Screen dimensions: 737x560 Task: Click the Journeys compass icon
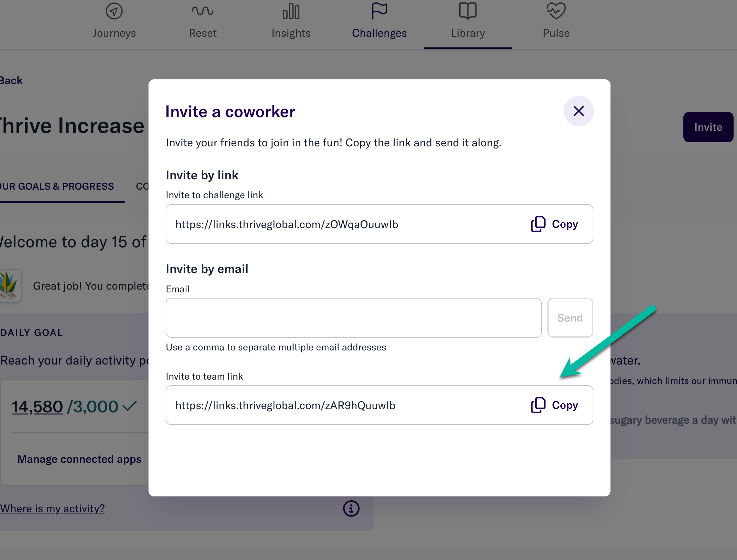(114, 11)
